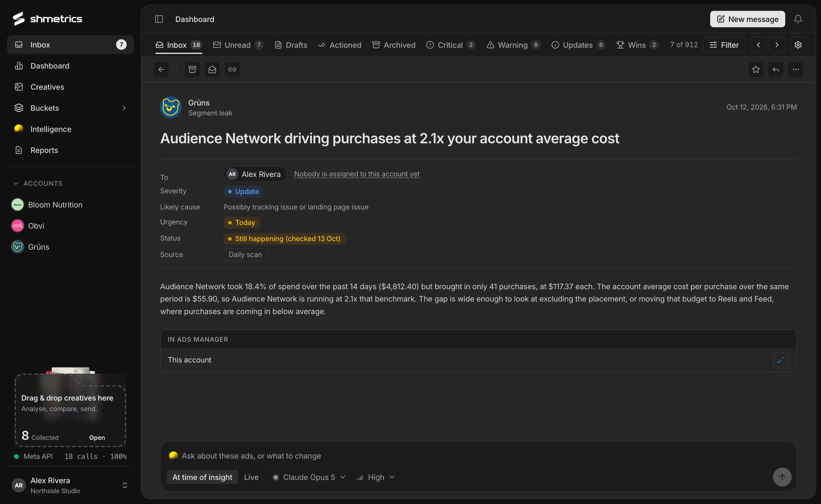821x504 pixels.
Task: Switch to the Actioned tab
Action: click(340, 45)
